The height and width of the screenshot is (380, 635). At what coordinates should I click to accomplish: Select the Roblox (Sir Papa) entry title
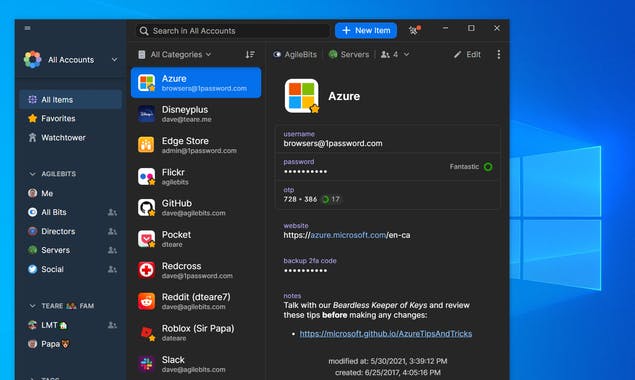point(198,328)
